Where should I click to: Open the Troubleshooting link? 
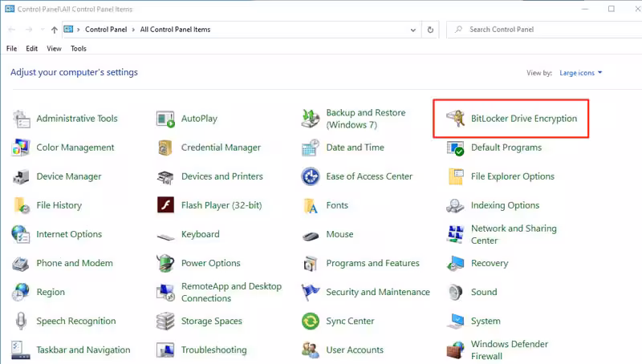click(213, 350)
